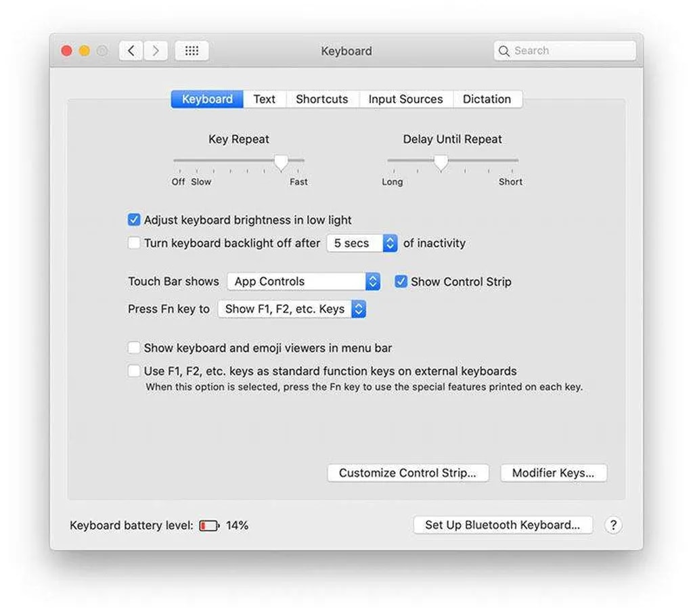This screenshot has height=616, width=693.
Task: Click the red keyboard battery icon
Action: (209, 526)
